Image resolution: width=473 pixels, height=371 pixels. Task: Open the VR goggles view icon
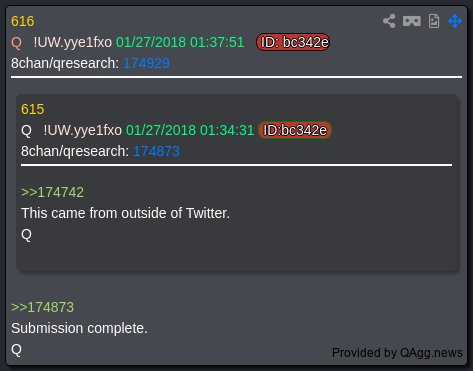pyautogui.click(x=412, y=21)
